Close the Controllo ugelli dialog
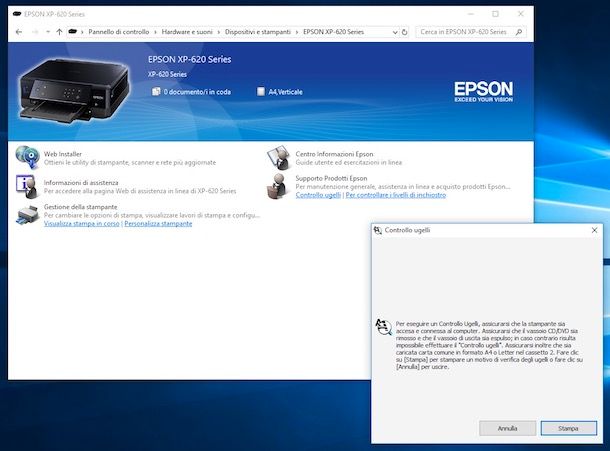 pyautogui.click(x=594, y=230)
